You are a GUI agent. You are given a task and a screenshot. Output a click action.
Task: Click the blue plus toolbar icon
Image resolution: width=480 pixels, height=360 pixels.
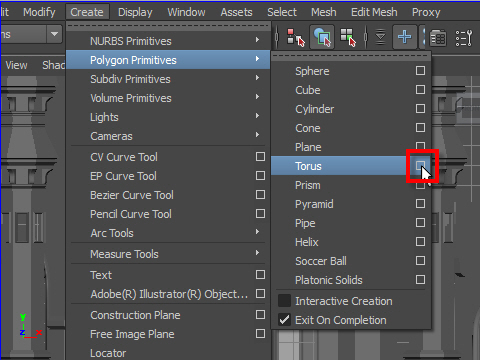[x=404, y=37]
